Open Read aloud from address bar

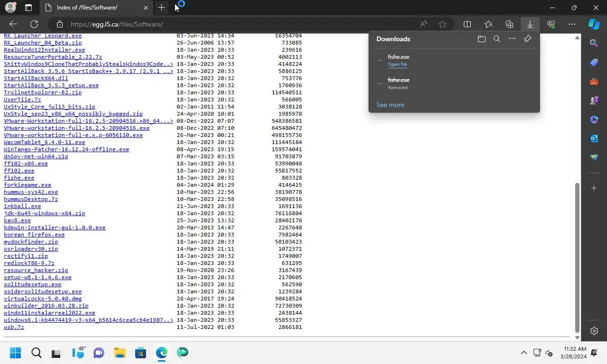coord(423,24)
